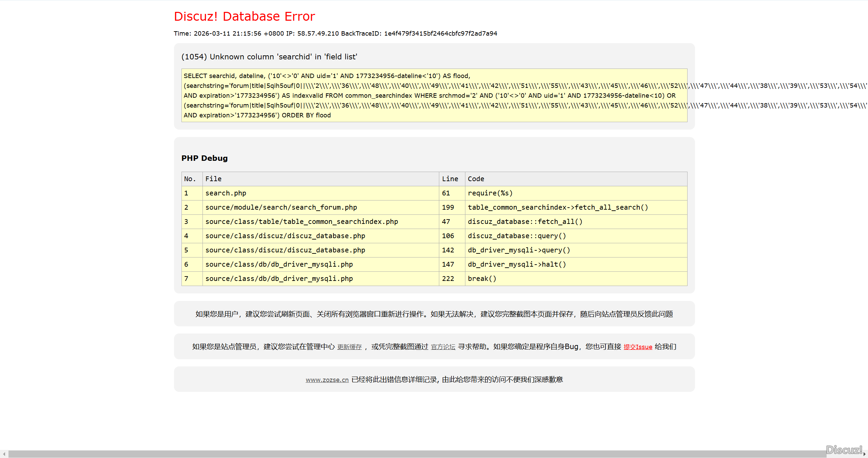Click the File column header
The width and height of the screenshot is (868, 458).
[213, 179]
